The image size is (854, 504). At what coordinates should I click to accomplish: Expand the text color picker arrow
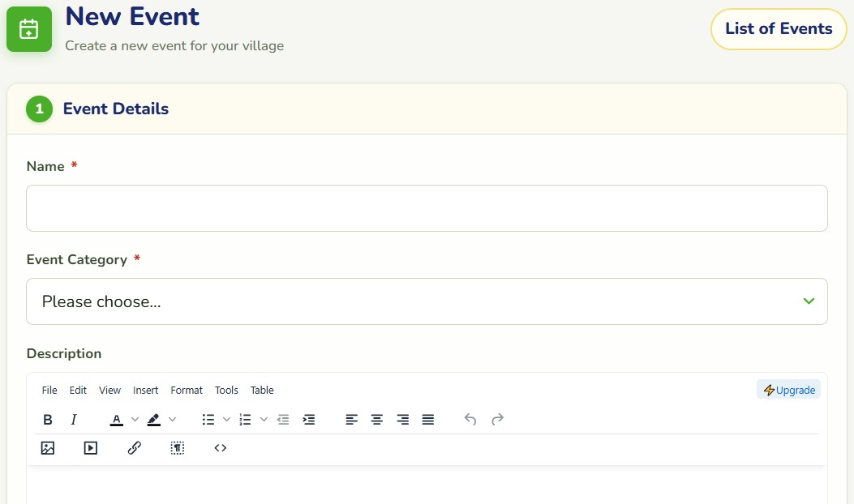[x=135, y=420]
